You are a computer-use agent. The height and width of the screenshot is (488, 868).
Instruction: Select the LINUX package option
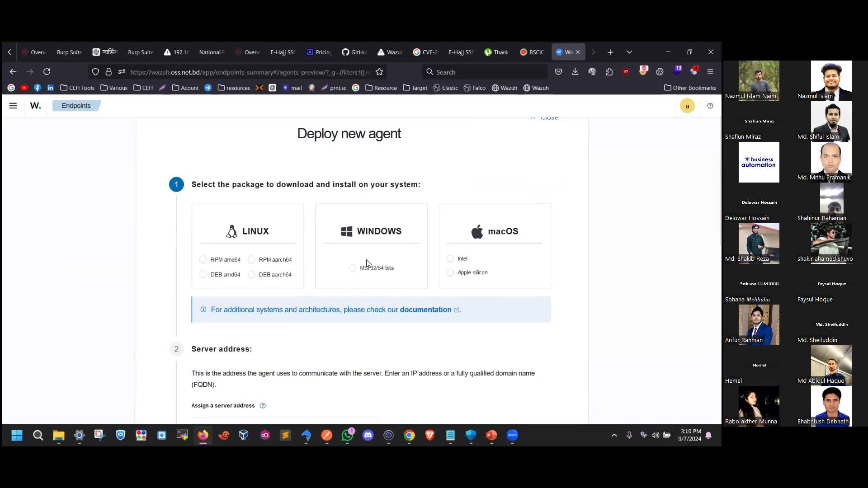[x=247, y=231]
